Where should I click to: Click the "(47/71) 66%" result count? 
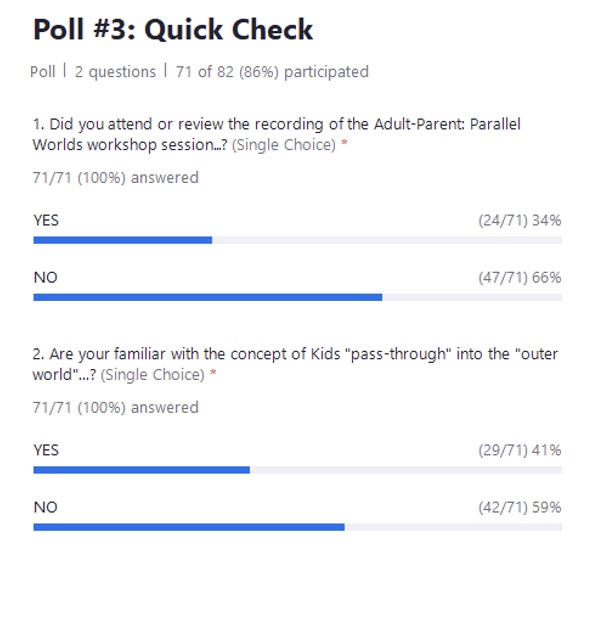[519, 277]
